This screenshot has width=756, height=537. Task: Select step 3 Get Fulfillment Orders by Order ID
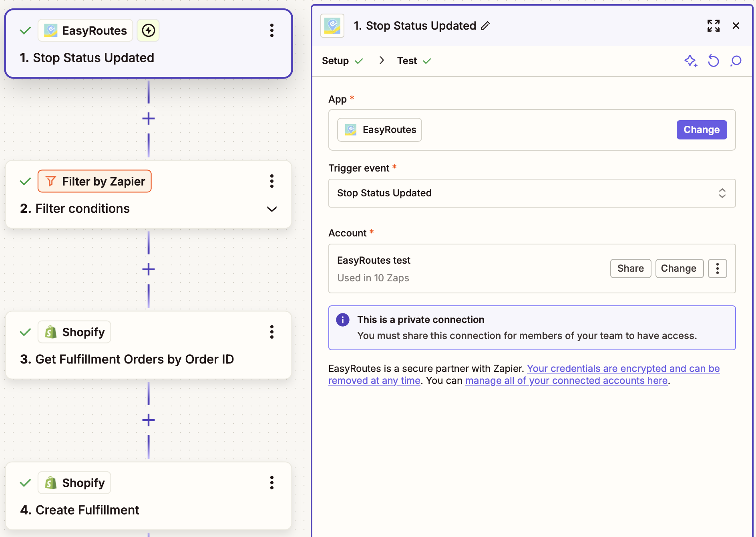tap(149, 345)
